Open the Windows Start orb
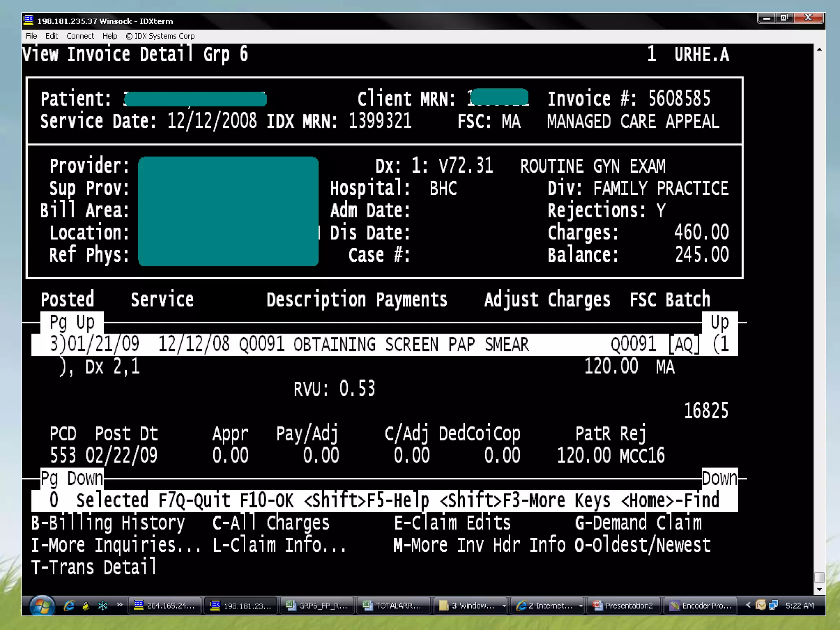This screenshot has width=840, height=630. [41, 606]
